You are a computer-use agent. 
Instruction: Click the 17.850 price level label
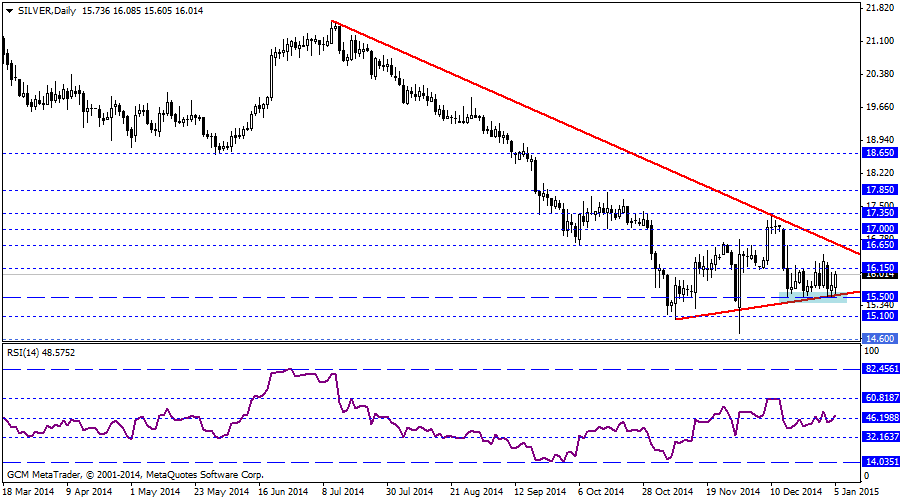tap(878, 189)
